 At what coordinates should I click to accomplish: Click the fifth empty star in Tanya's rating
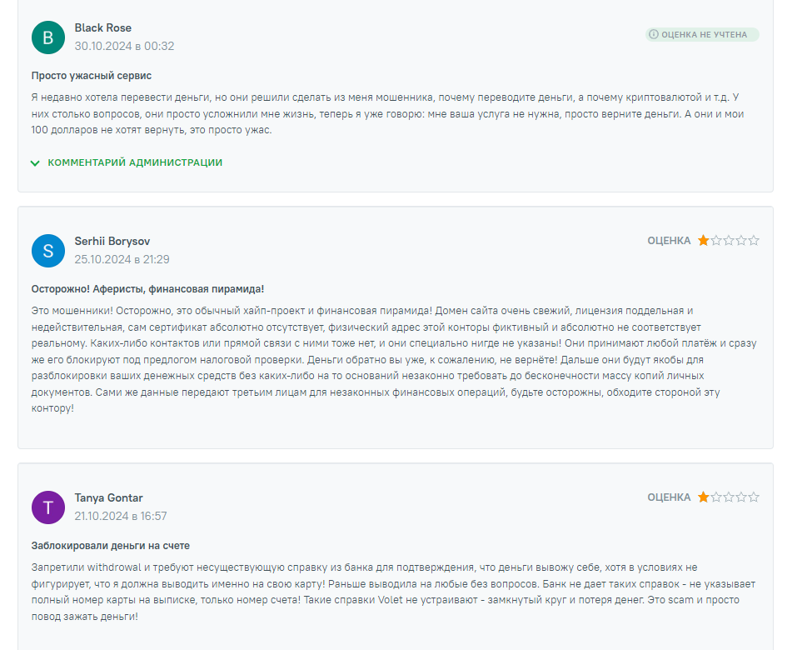pos(754,497)
